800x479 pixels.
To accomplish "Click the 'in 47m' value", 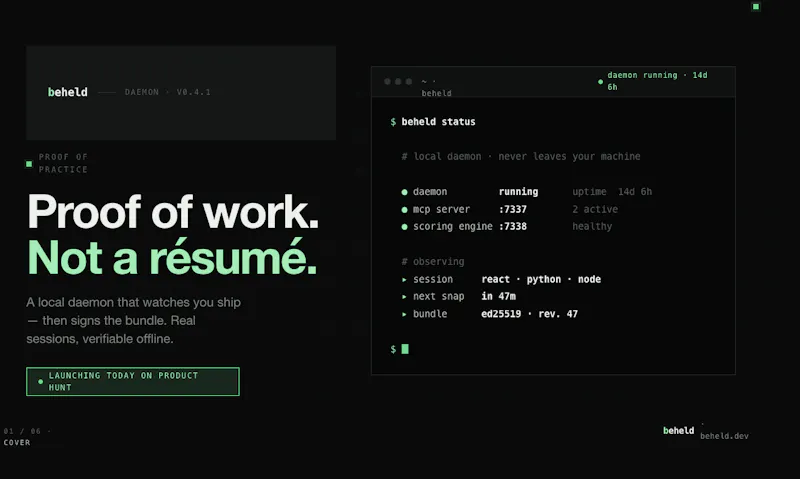I will (x=498, y=296).
